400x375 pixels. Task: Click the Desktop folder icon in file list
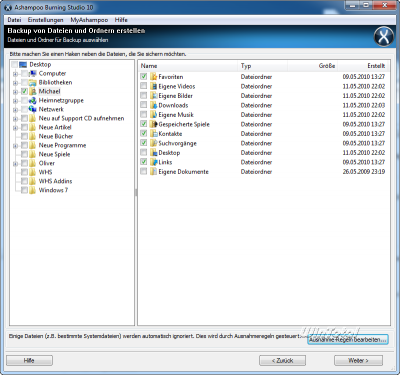tap(153, 153)
